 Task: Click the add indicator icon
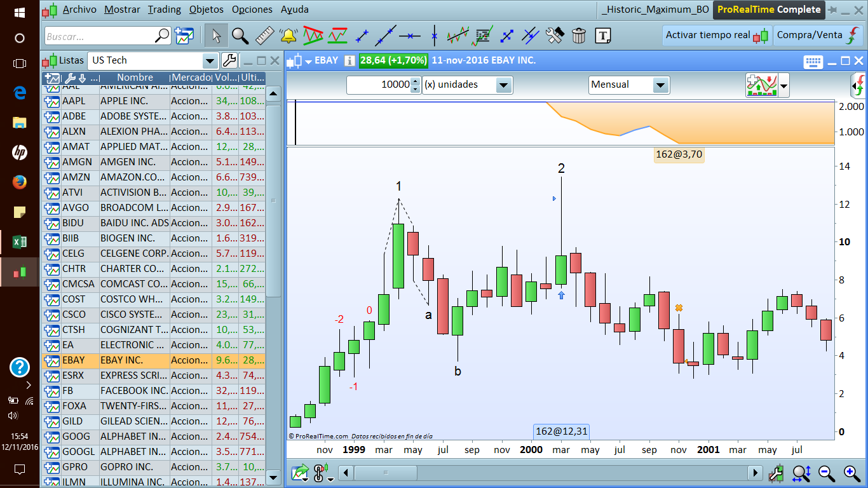(762, 85)
